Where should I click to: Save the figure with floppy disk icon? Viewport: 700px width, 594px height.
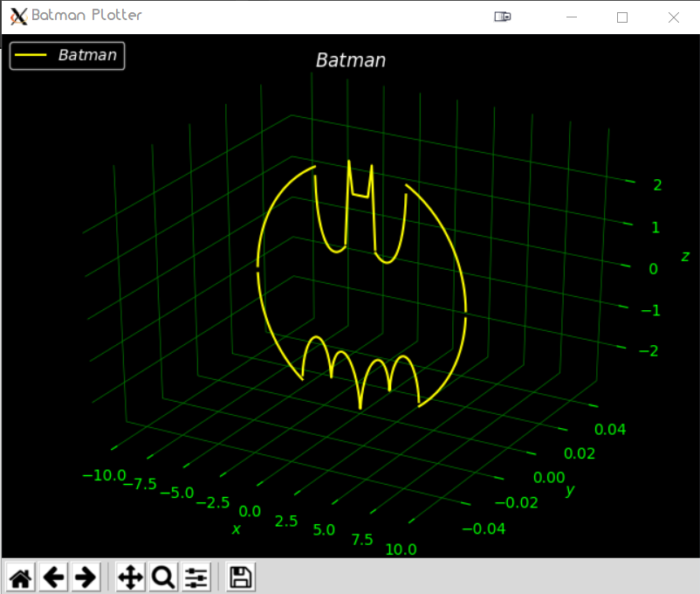point(241,577)
